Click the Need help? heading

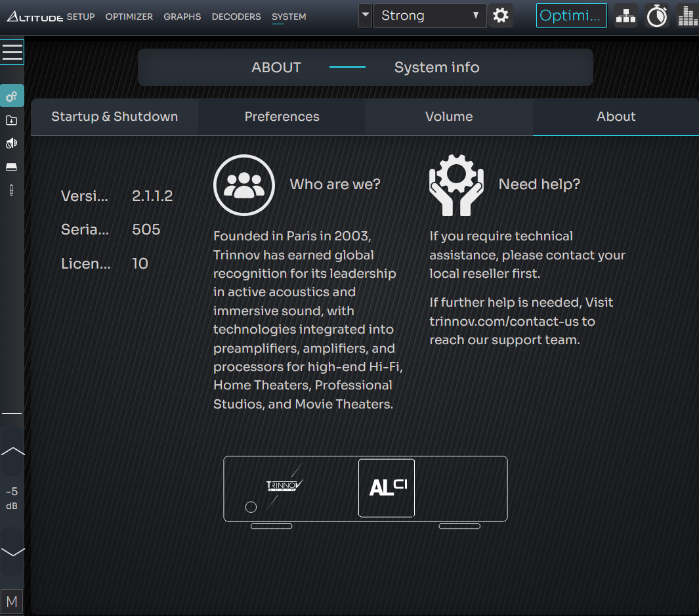pos(539,185)
